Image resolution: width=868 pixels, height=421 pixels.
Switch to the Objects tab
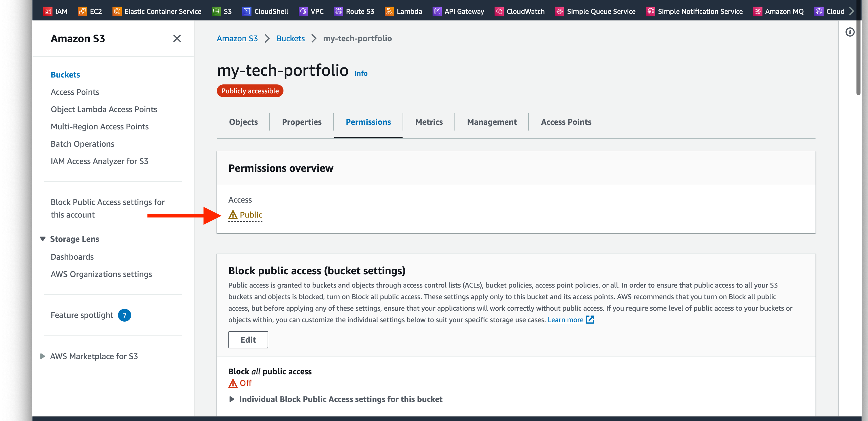(243, 122)
